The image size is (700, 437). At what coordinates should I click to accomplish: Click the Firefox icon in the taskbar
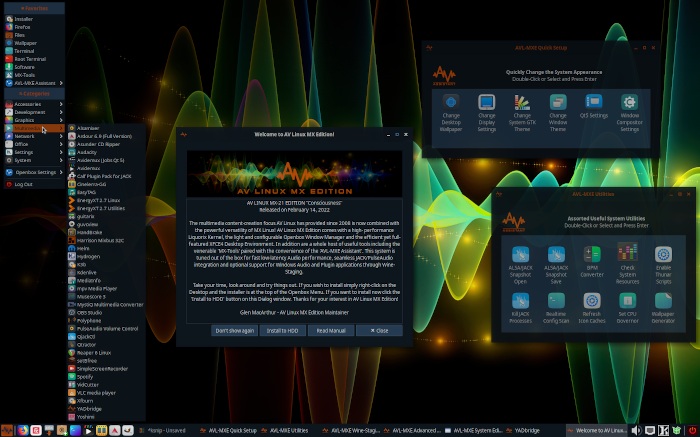22,430
